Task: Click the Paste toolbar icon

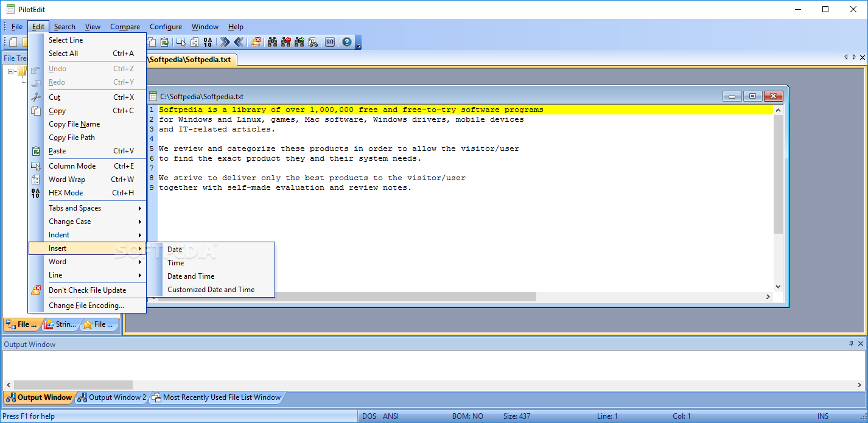Action: point(165,42)
